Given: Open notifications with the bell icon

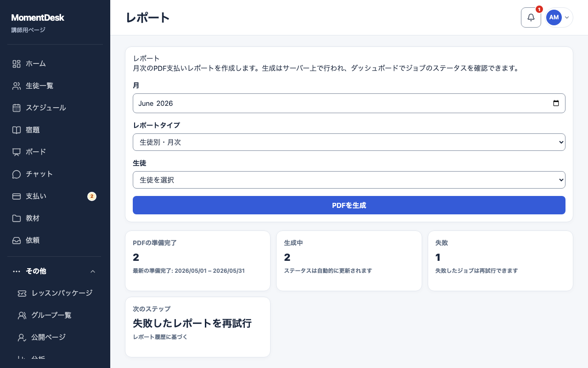Looking at the screenshot, I should click(x=531, y=17).
